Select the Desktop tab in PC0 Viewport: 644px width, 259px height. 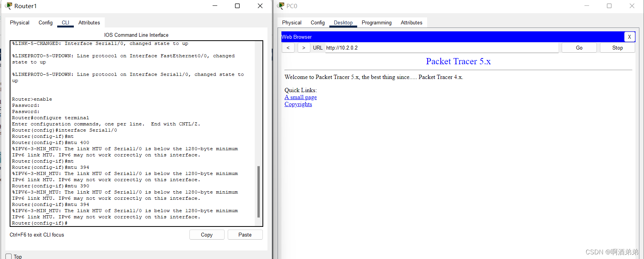pos(343,22)
